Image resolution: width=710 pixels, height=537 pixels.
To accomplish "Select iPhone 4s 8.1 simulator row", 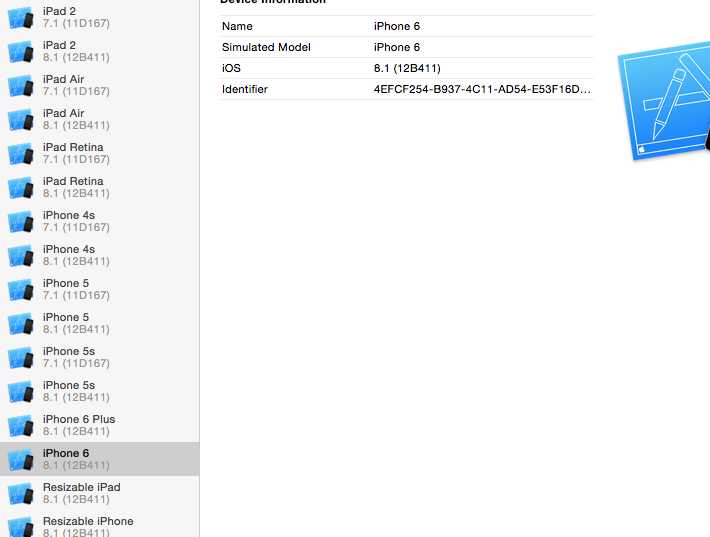I will point(100,255).
